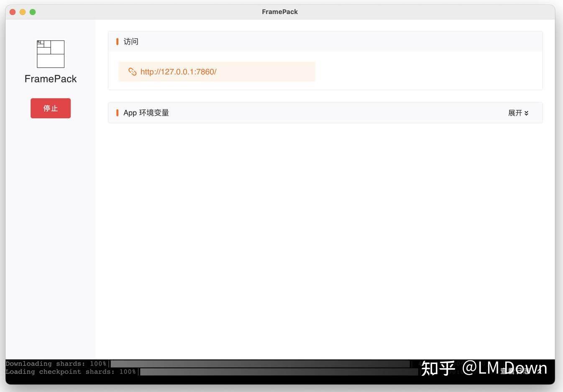Open the http://127.0.0.1:7860/ link
The height and width of the screenshot is (392, 563).
tap(179, 71)
